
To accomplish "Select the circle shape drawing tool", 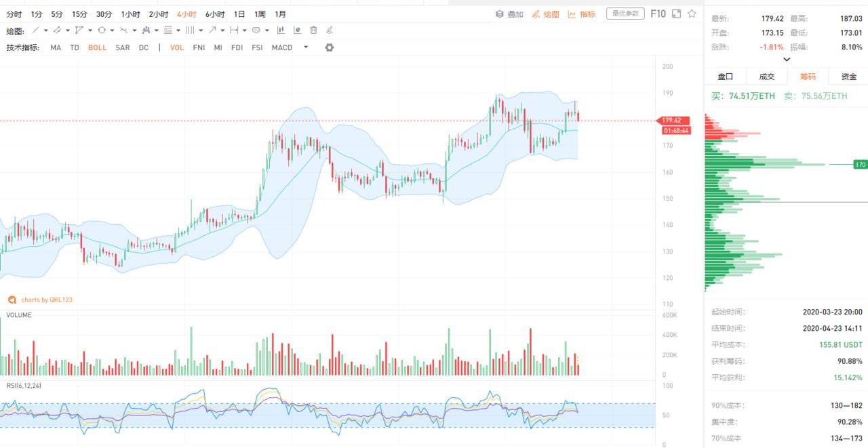I will (x=102, y=30).
